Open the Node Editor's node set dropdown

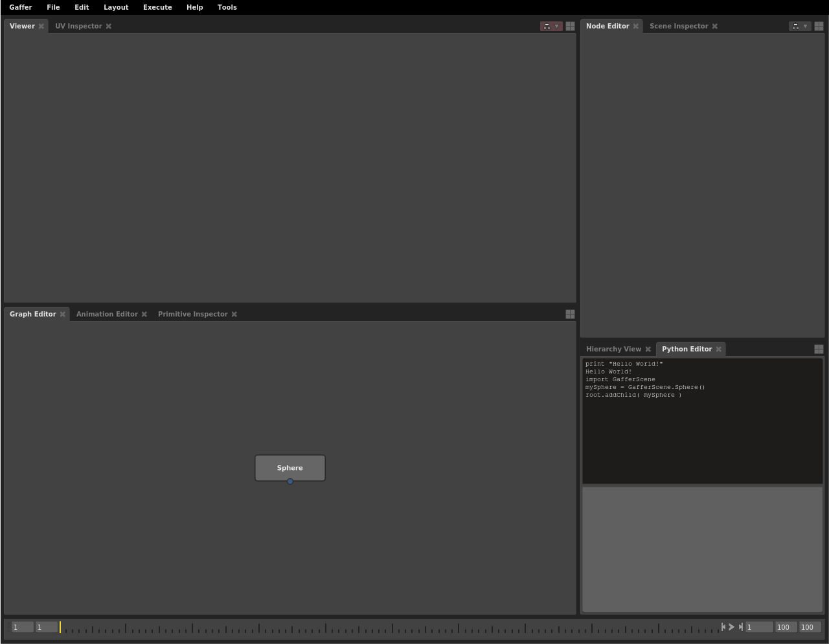(x=800, y=27)
